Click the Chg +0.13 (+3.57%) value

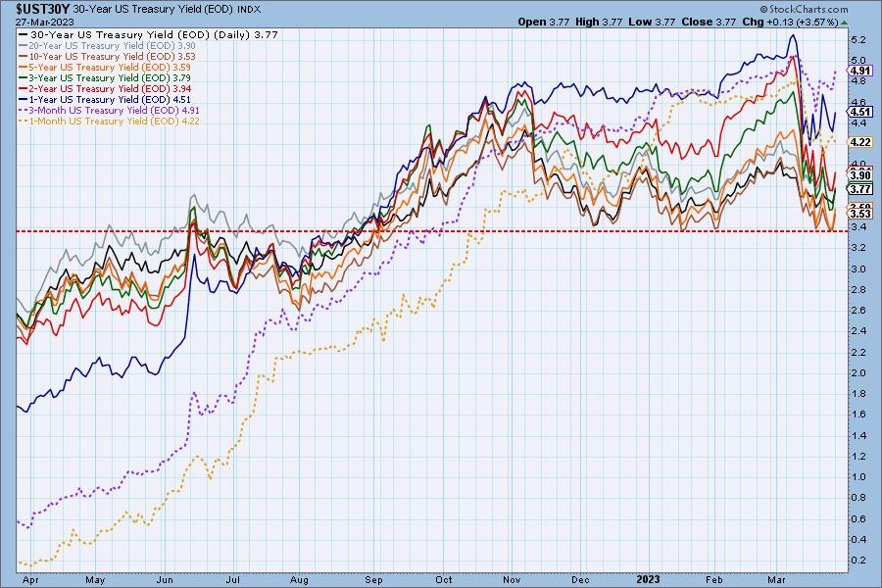click(790, 22)
